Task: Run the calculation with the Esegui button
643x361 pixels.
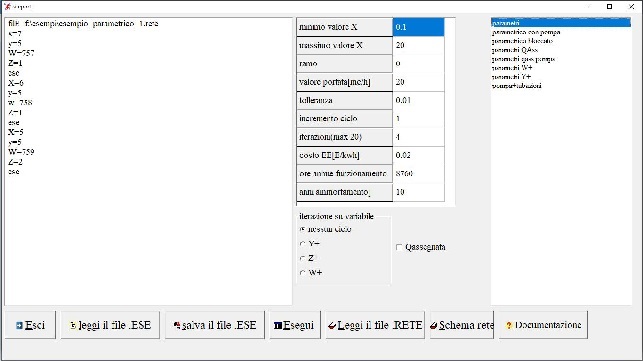Action: pyautogui.click(x=295, y=325)
